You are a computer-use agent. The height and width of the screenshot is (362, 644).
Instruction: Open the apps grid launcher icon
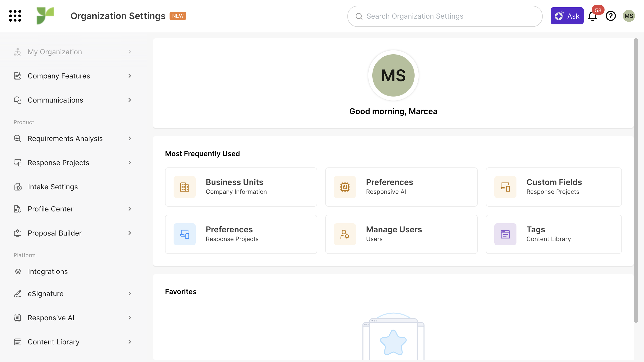click(x=15, y=16)
